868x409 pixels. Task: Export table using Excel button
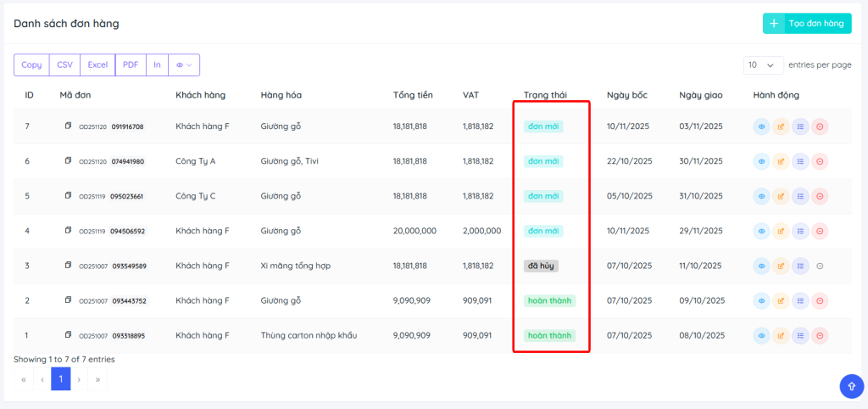pos(97,64)
